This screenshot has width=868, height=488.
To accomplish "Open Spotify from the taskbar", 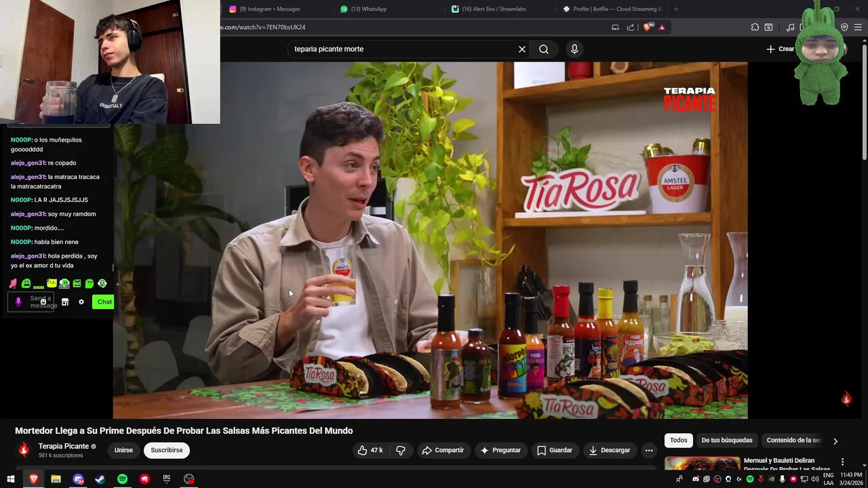I will 122,479.
